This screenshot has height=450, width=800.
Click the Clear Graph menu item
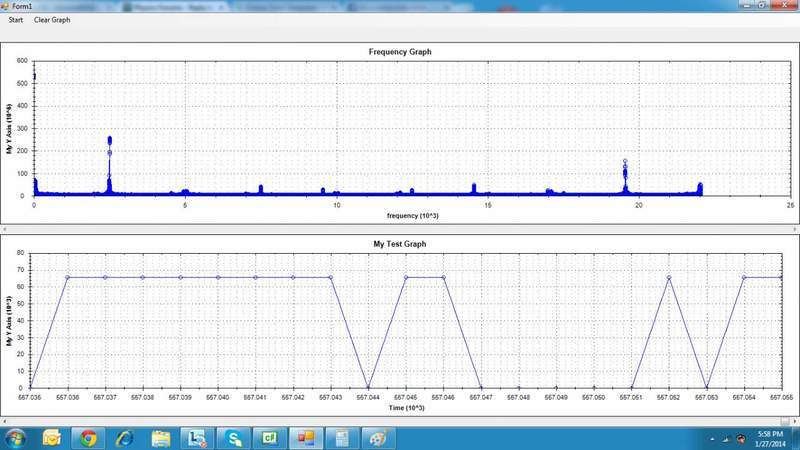click(x=52, y=20)
